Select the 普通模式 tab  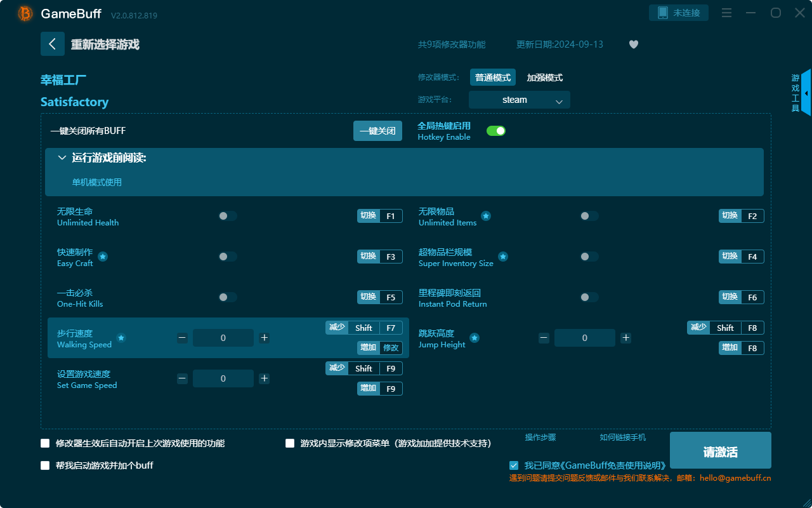tap(493, 77)
